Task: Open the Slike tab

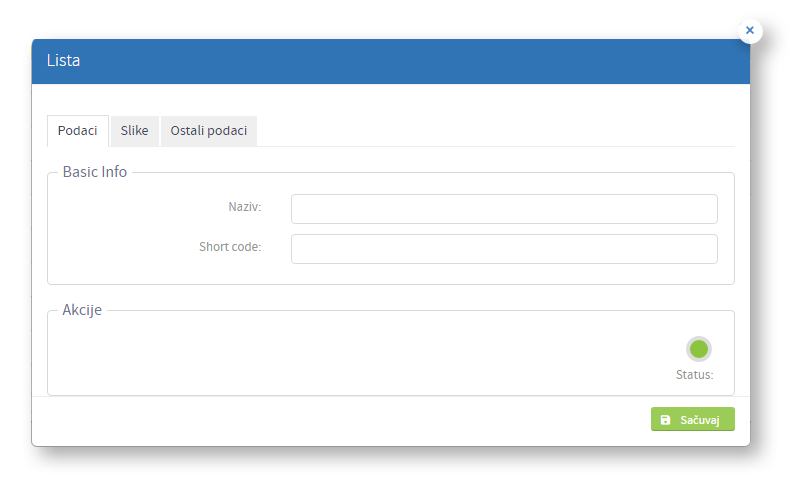Action: pos(134,131)
